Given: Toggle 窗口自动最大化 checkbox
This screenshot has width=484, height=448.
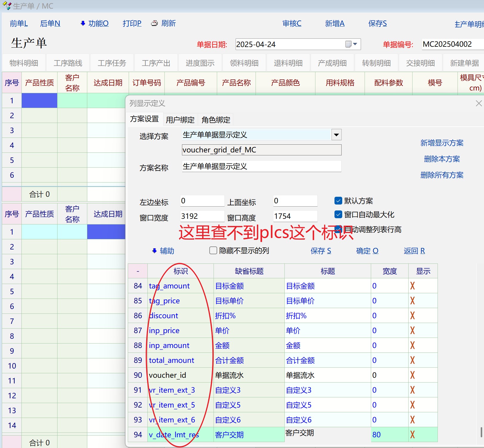Looking at the screenshot, I should (x=338, y=215).
